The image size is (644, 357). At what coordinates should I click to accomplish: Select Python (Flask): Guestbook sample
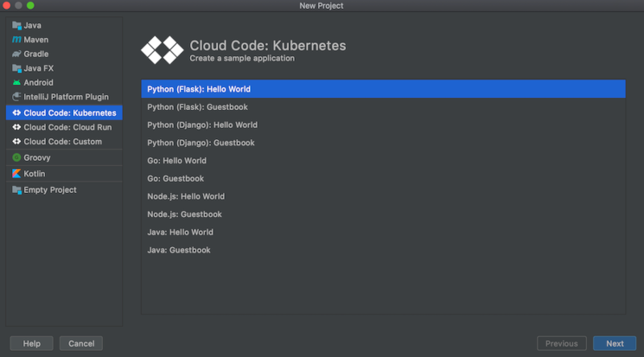point(197,107)
